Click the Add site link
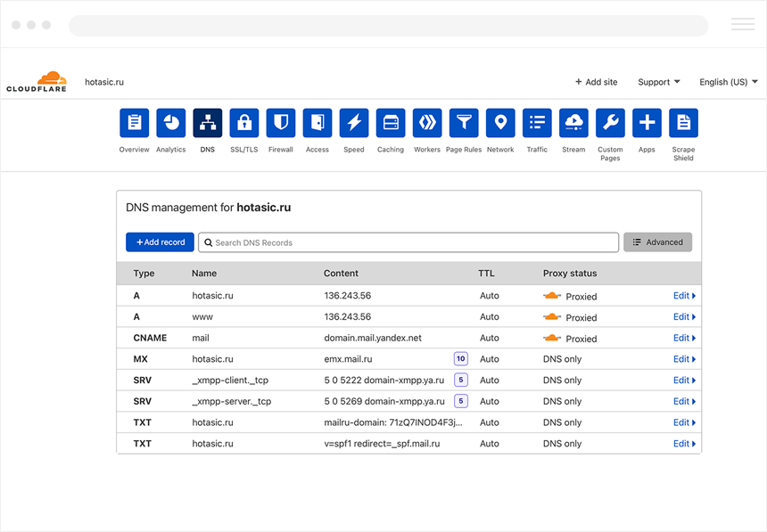The image size is (767, 532). click(x=597, y=82)
